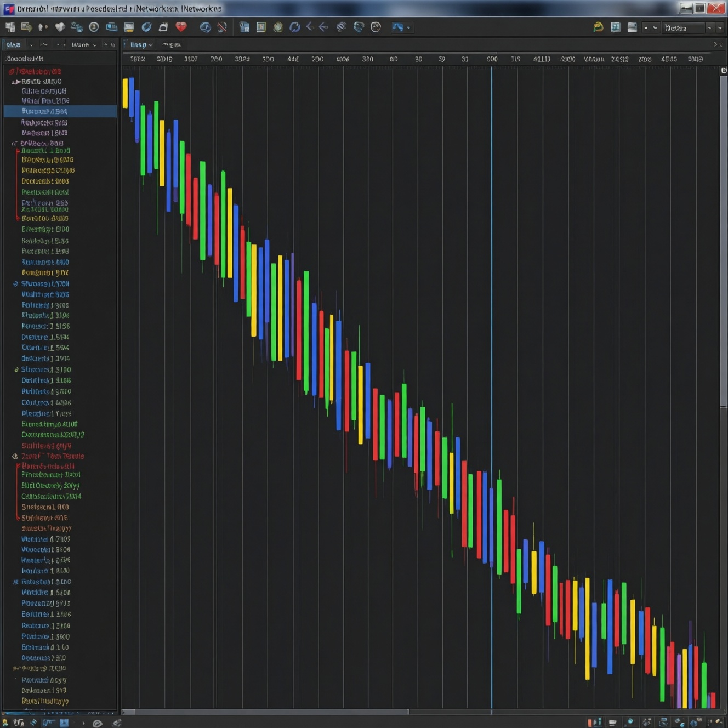Click the blue portrait icon on toolbar right

pos(616,27)
